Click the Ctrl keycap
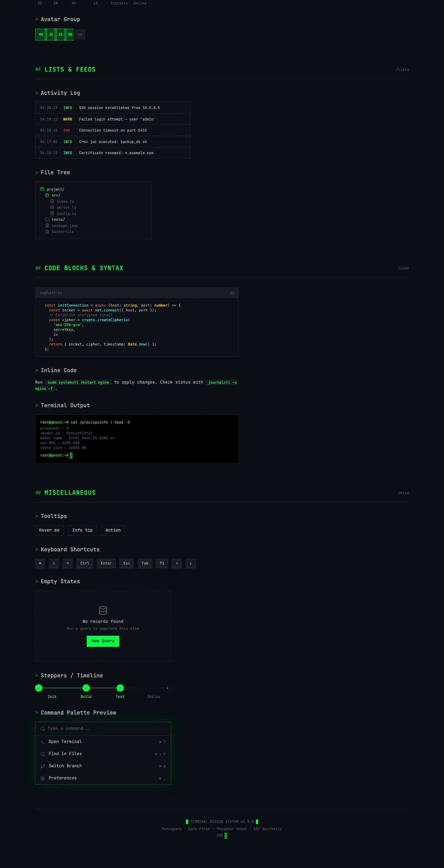The width and height of the screenshot is (444, 868). 85,563
